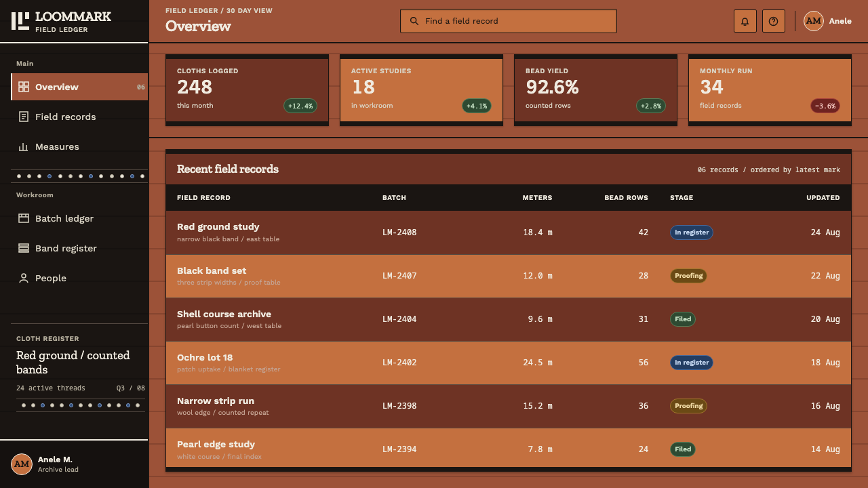Focus the Find a field record search box
868x488 pixels.
509,21
